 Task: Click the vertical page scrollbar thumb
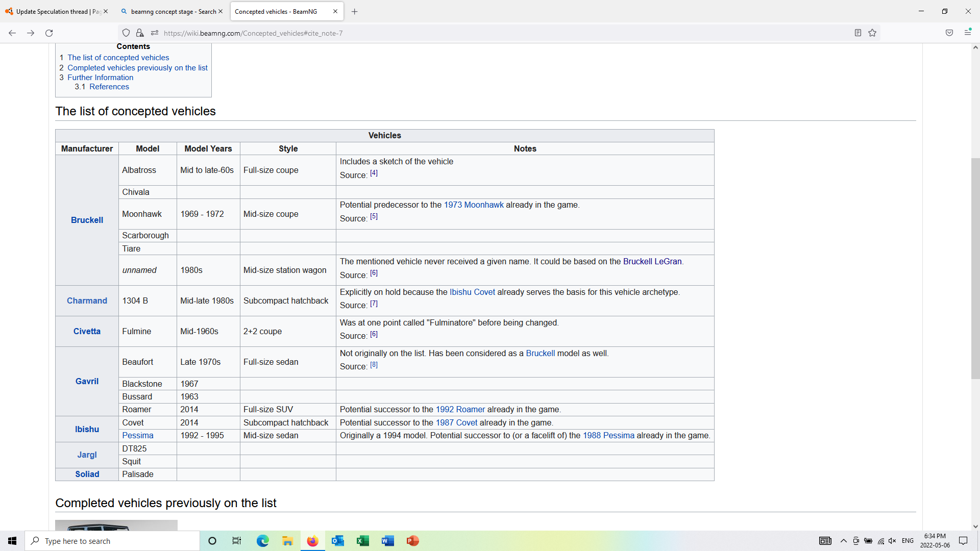click(x=975, y=268)
